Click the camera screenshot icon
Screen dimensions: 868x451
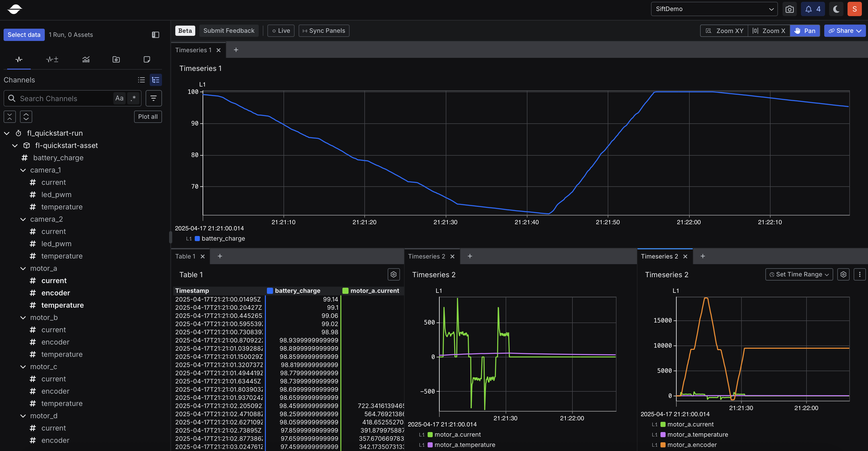789,9
